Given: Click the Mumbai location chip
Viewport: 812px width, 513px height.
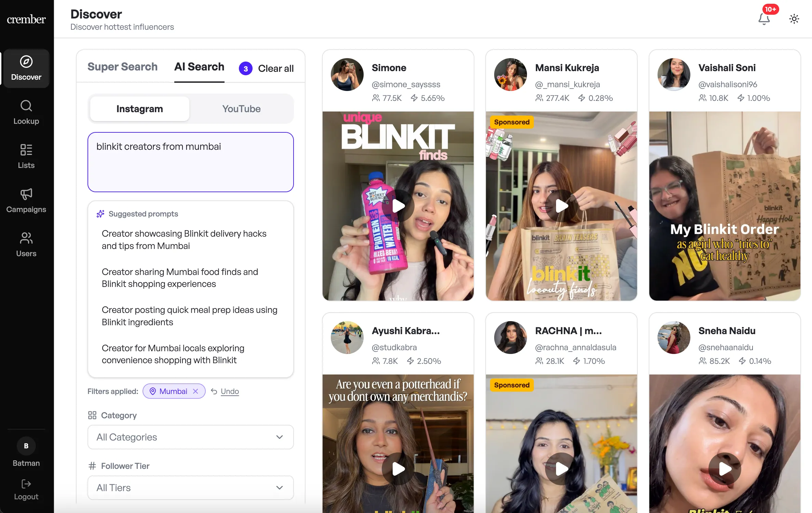Looking at the screenshot, I should [x=174, y=391].
